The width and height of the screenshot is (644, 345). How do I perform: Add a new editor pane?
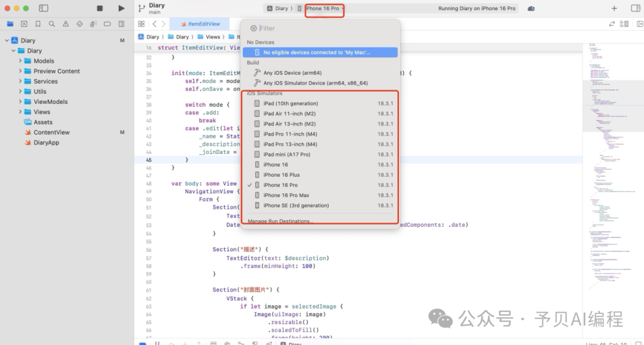pos(640,24)
